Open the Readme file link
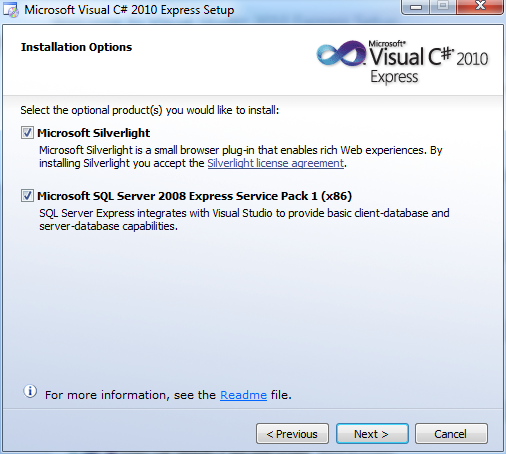Image resolution: width=506 pixels, height=454 pixels. pos(243,395)
